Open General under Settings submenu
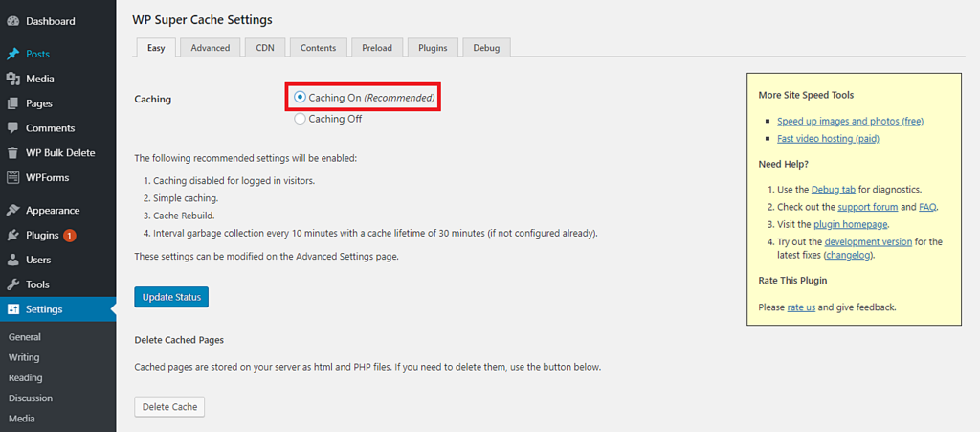This screenshot has width=980, height=432. [25, 337]
